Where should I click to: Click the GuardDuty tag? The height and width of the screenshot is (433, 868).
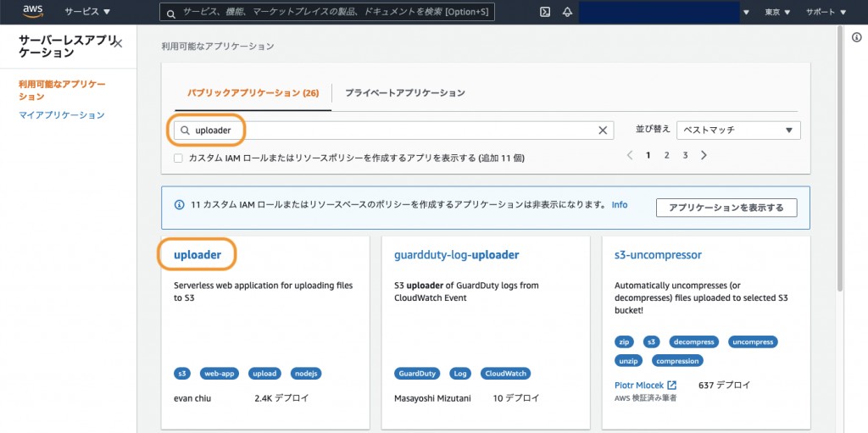pyautogui.click(x=417, y=373)
